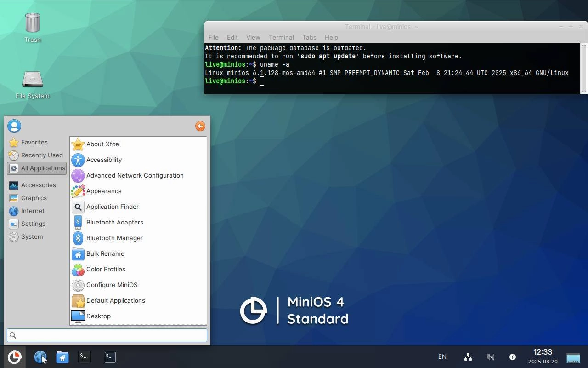Open the Terminal Edit menu
Viewport: 588px width, 368px height.
[232, 37]
